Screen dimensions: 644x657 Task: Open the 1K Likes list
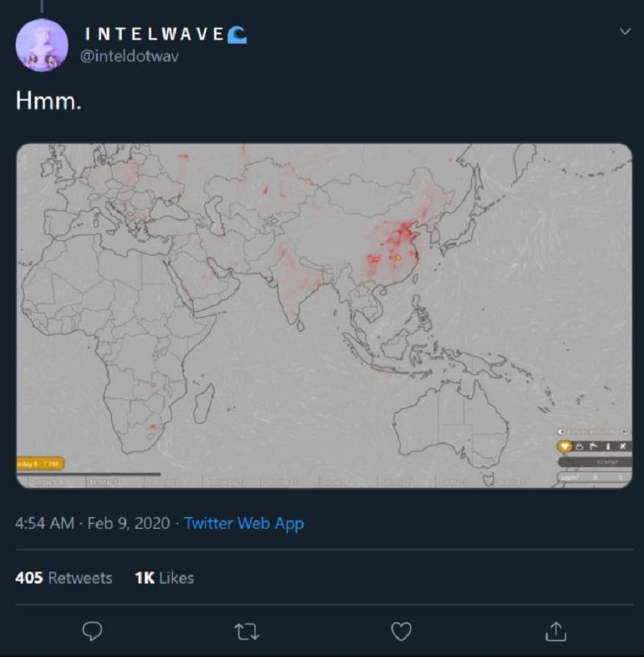[164, 578]
